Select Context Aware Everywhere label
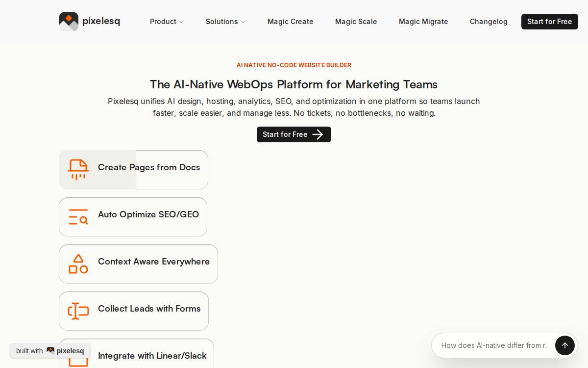The image size is (588, 368). (x=154, y=262)
